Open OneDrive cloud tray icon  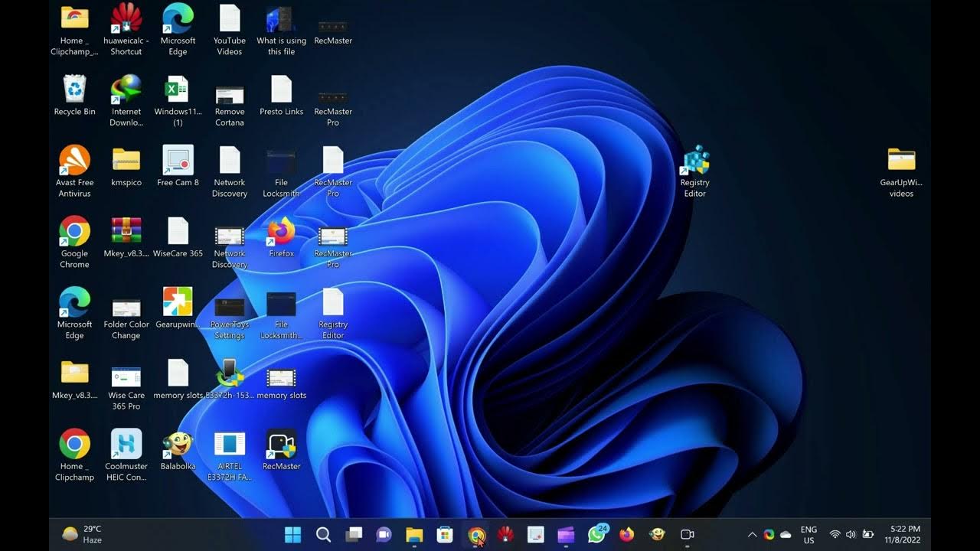point(786,534)
